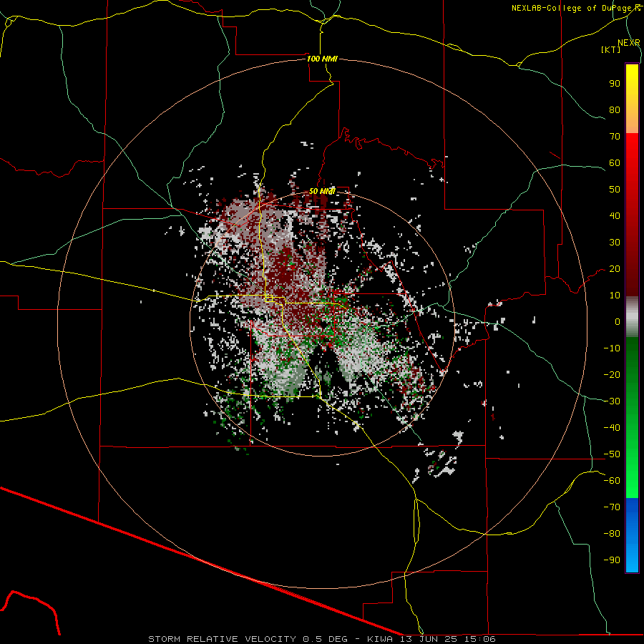
Task: Click the -30 value on the velocity scale
Action: (x=612, y=401)
